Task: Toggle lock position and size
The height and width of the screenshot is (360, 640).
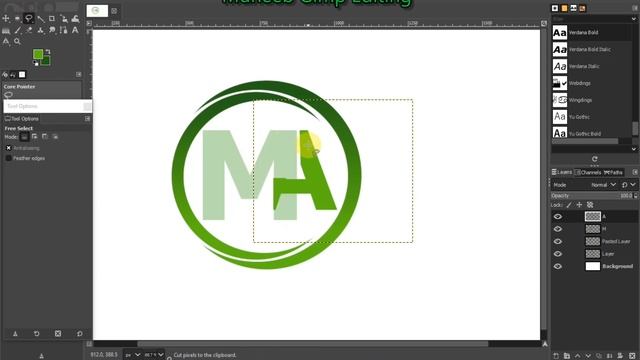Action: tap(579, 205)
